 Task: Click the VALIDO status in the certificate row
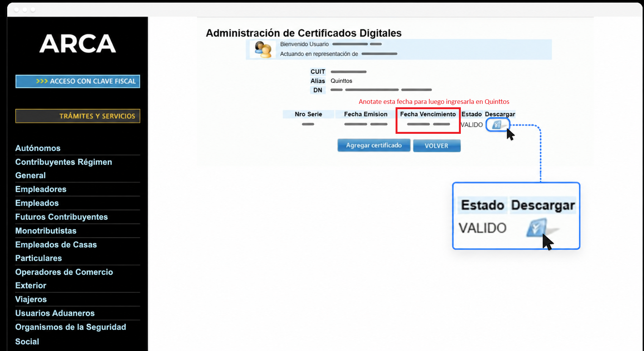471,125
